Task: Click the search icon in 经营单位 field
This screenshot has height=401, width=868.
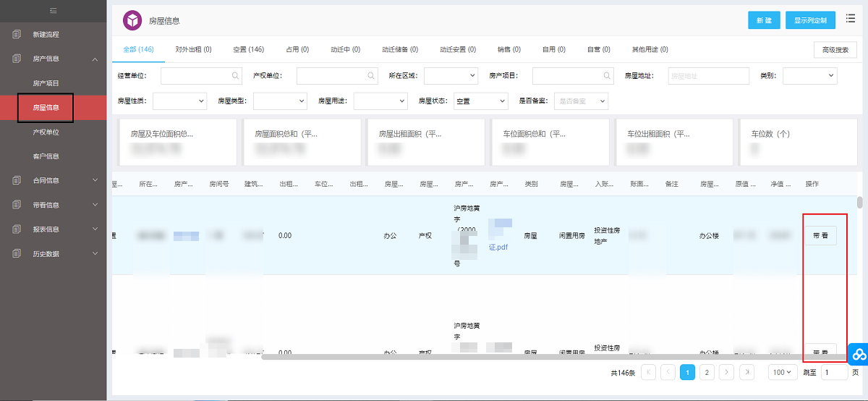Action: click(236, 75)
